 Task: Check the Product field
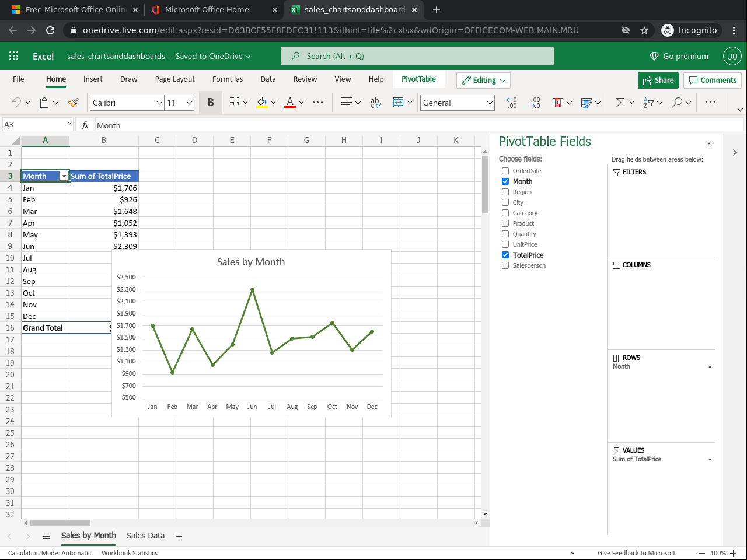[505, 223]
